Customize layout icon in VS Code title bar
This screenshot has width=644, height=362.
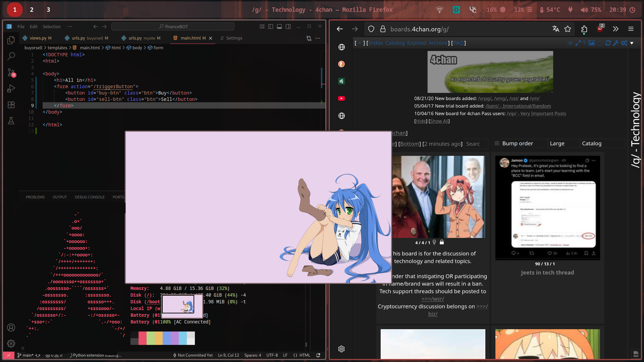tap(262, 26)
